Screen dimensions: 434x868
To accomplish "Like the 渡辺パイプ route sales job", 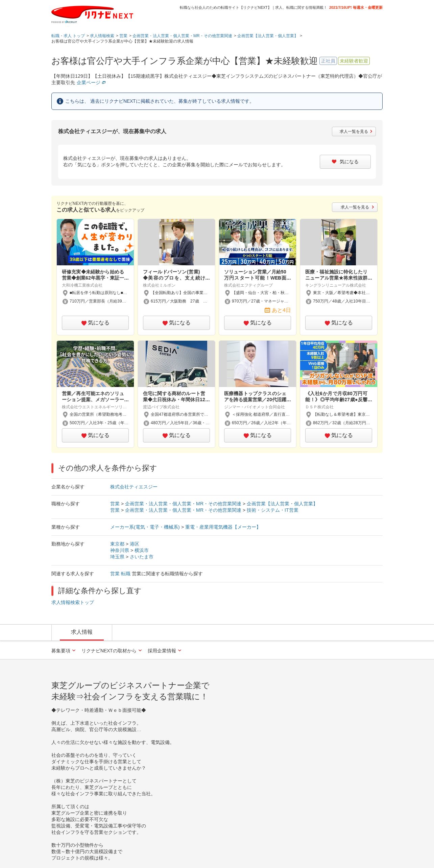I will [x=176, y=435].
